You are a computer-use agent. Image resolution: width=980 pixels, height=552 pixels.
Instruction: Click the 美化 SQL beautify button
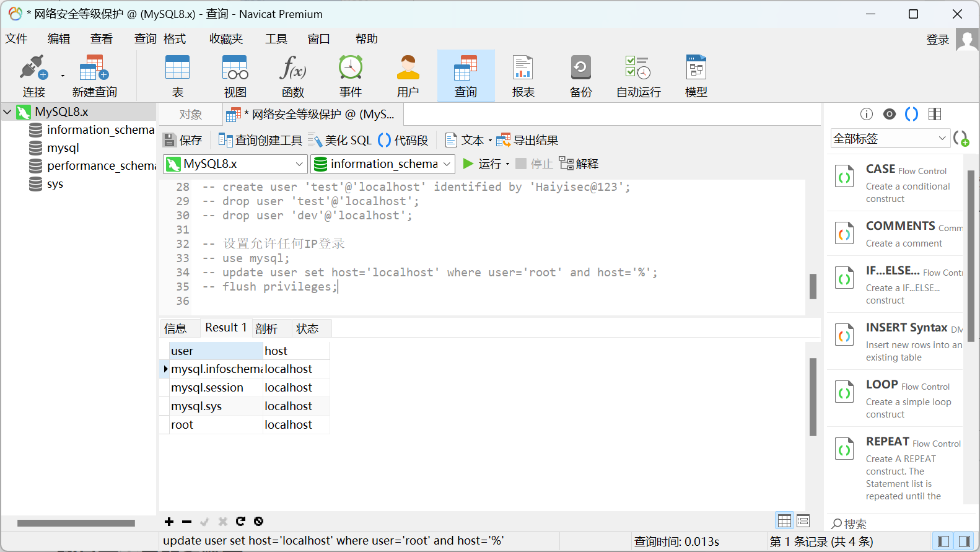click(x=340, y=140)
